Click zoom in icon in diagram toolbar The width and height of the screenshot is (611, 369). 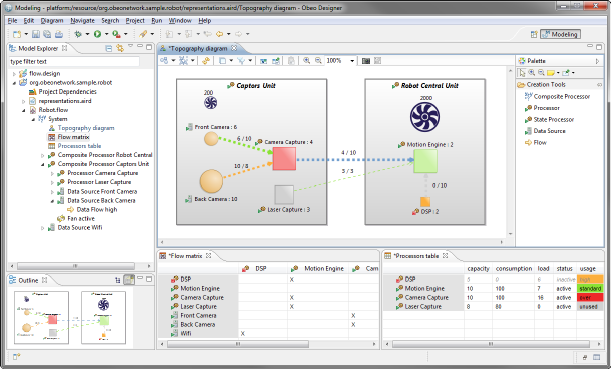[307, 60]
